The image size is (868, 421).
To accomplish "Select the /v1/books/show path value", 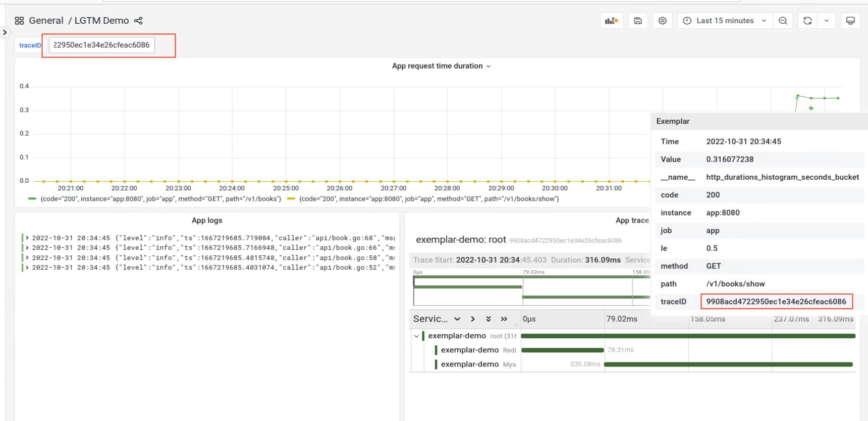I will point(735,284).
